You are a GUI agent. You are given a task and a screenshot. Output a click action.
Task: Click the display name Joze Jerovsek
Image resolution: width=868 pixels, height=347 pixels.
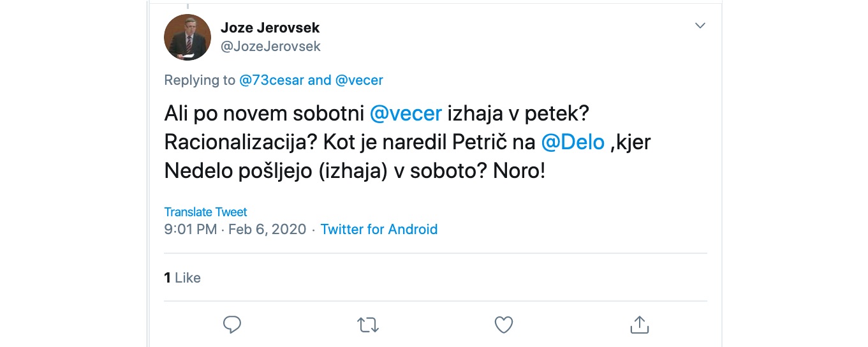[270, 28]
